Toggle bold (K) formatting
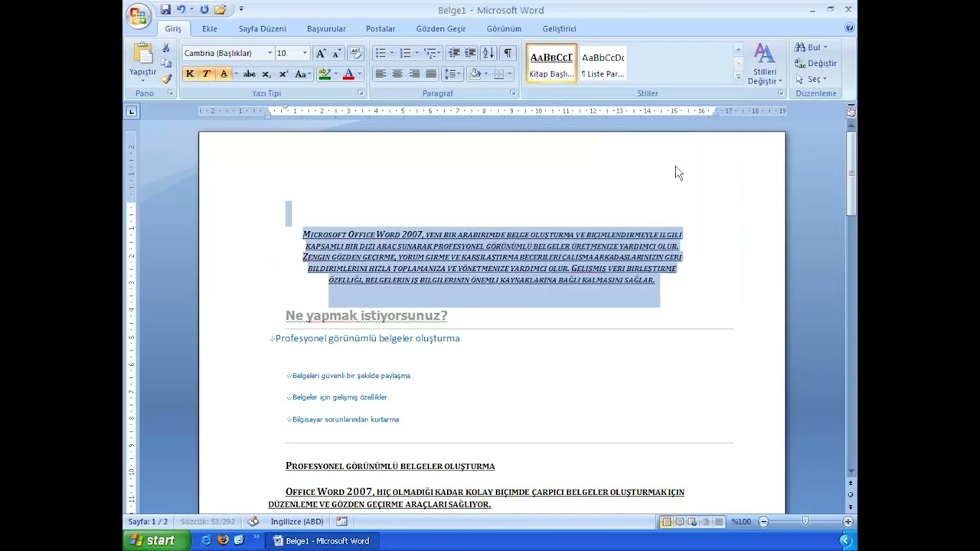This screenshot has width=980, height=551. (x=190, y=74)
